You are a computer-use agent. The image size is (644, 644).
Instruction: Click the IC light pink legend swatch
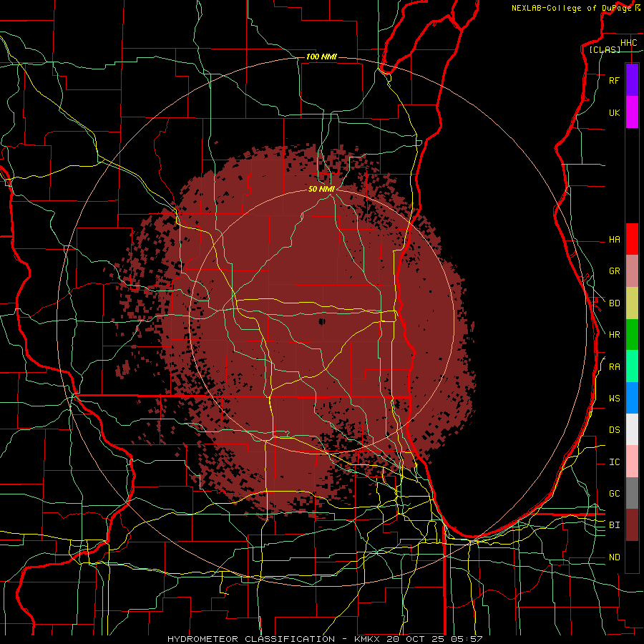(x=632, y=462)
